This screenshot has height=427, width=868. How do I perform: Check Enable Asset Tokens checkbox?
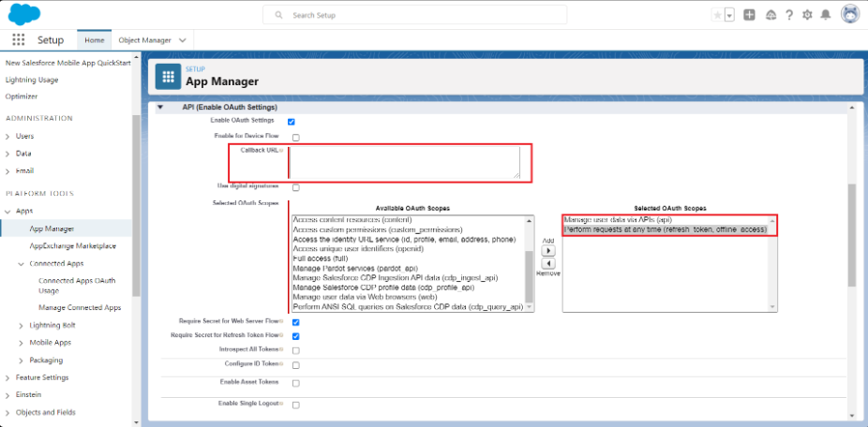point(295,383)
